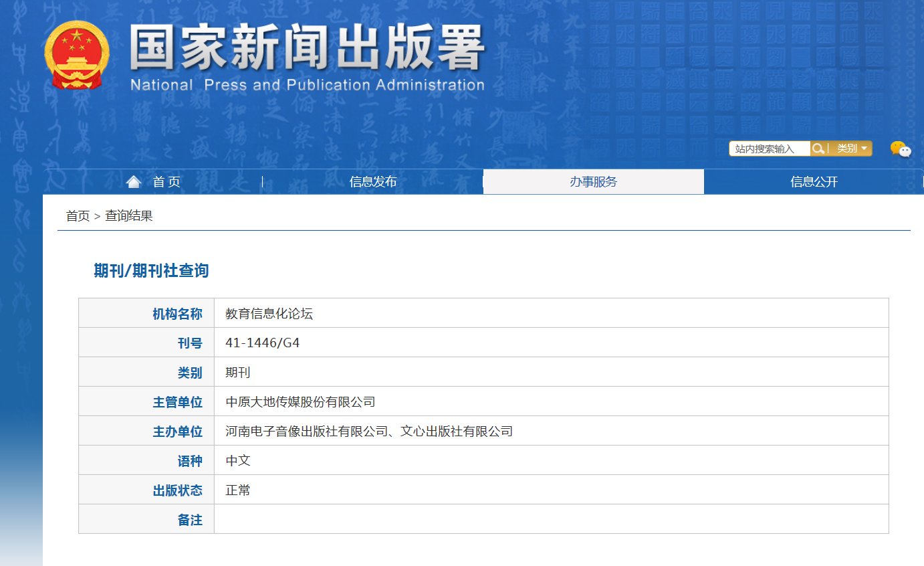This screenshot has width=924, height=566.
Task: Select the 教育信息化论坛 name cell
Action: click(269, 314)
